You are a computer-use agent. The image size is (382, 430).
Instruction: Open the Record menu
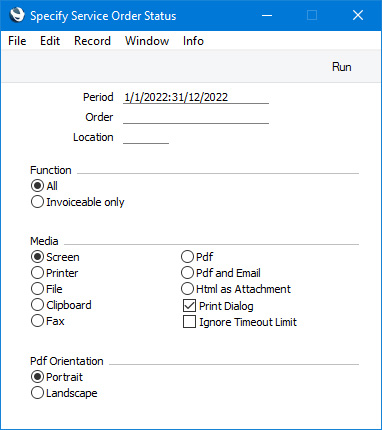(x=92, y=41)
